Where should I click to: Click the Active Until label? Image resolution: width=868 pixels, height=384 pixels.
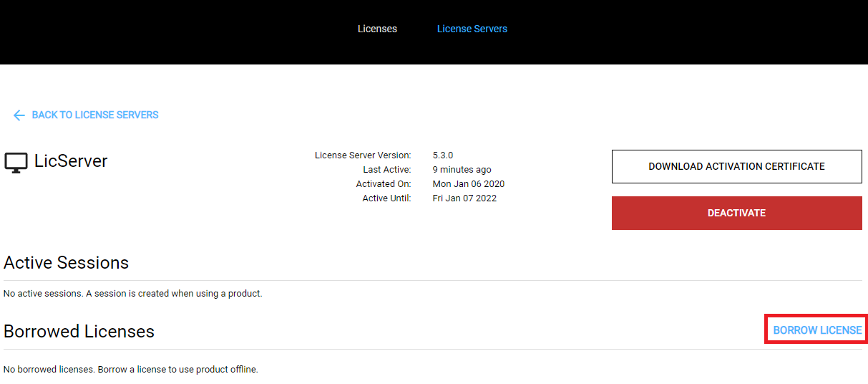[386, 198]
